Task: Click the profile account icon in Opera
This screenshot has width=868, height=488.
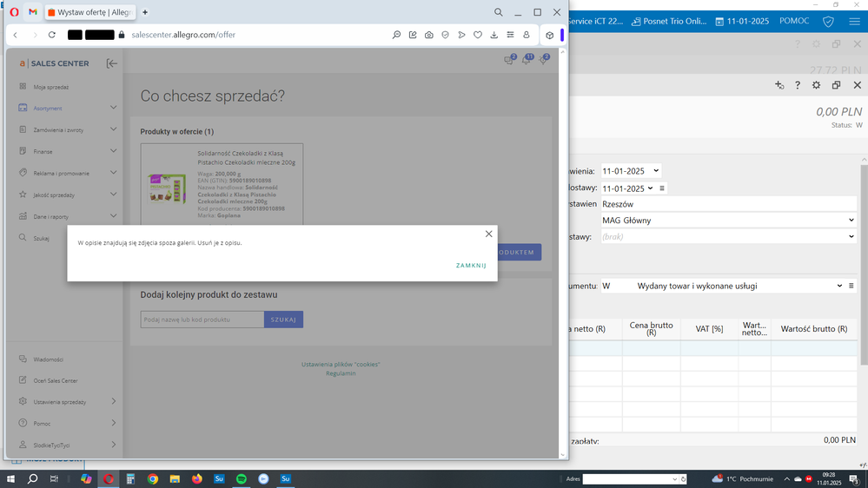Action: pos(527,35)
